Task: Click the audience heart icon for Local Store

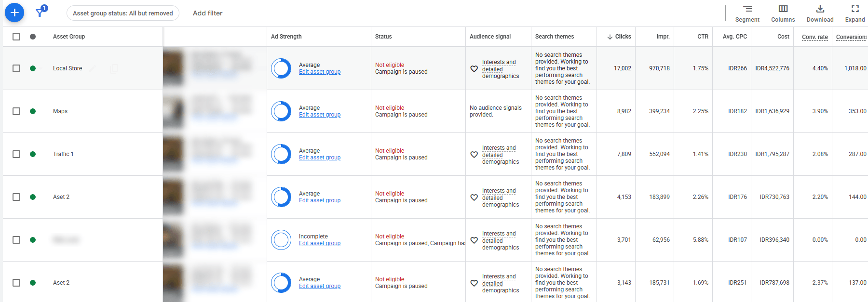Action: [x=474, y=69]
